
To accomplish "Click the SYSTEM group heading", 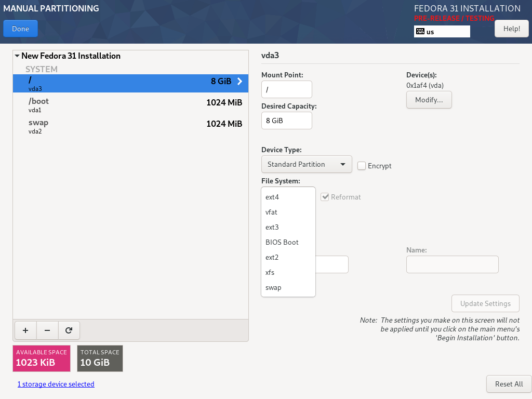I will [x=42, y=69].
